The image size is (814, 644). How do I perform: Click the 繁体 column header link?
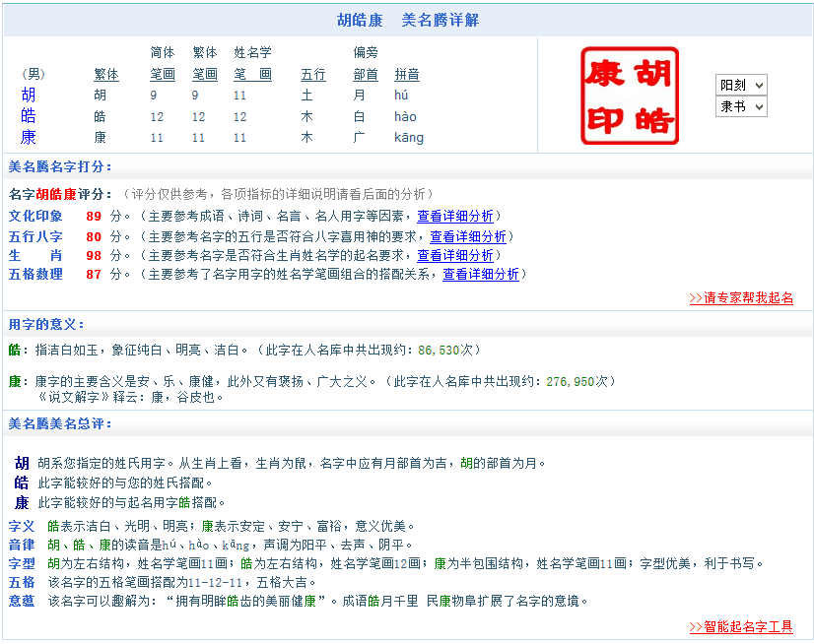click(106, 74)
